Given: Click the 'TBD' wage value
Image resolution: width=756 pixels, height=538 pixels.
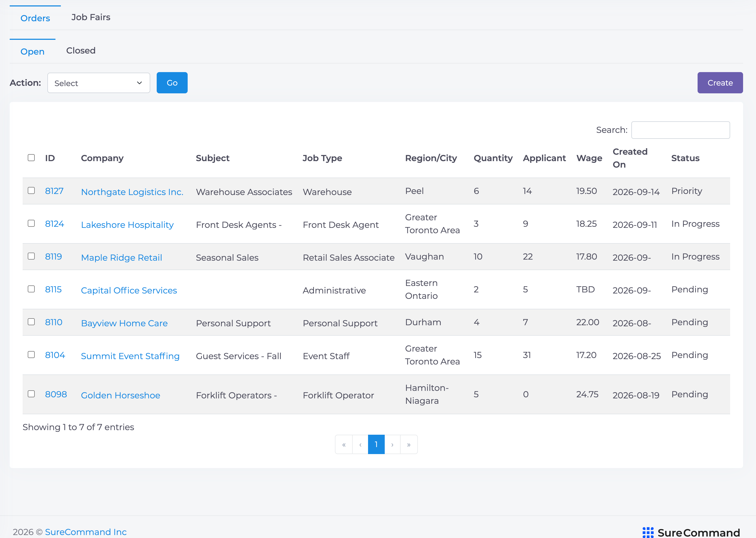Looking at the screenshot, I should tap(585, 289).
